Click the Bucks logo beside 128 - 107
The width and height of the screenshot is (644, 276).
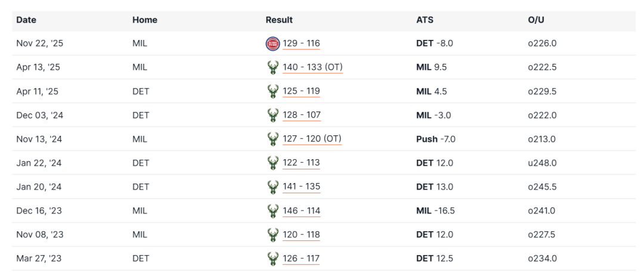tap(273, 115)
